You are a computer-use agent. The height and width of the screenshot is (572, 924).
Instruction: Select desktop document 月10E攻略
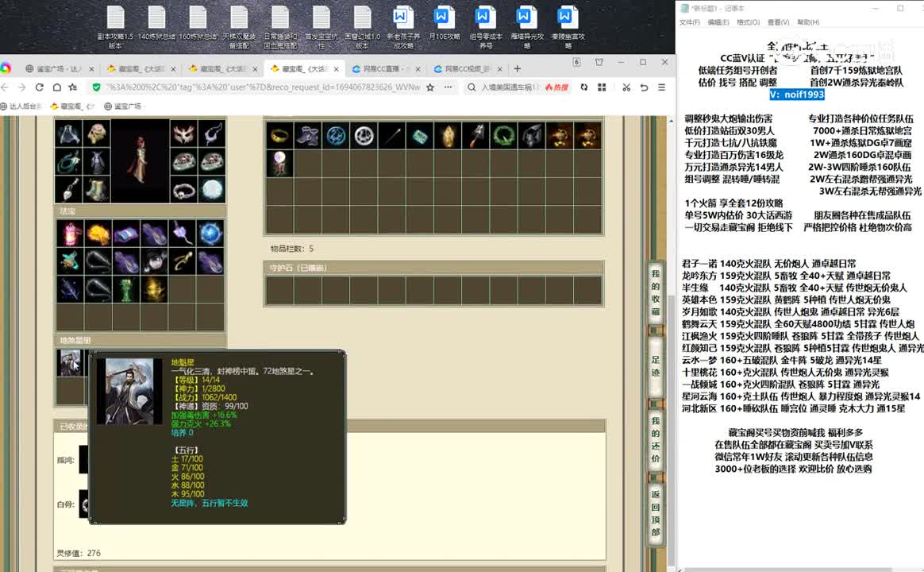(x=444, y=23)
